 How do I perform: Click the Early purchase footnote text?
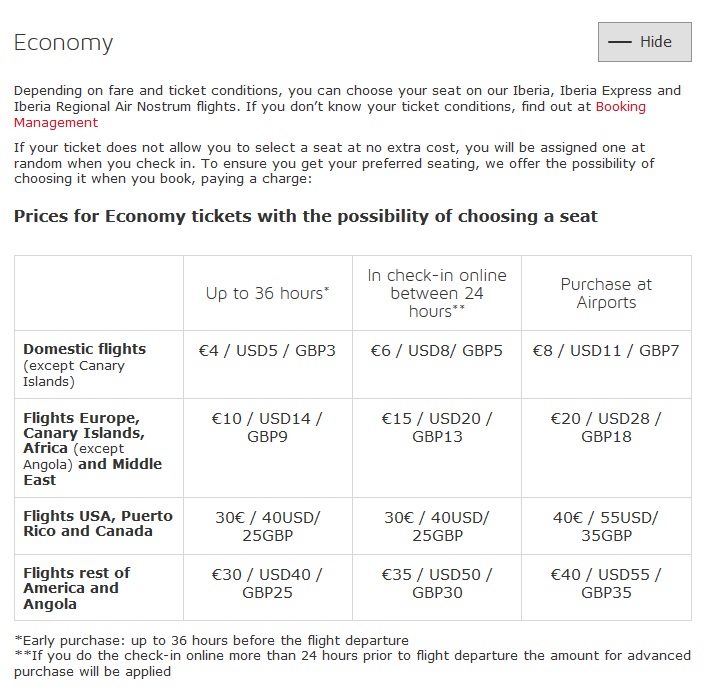coord(211,640)
